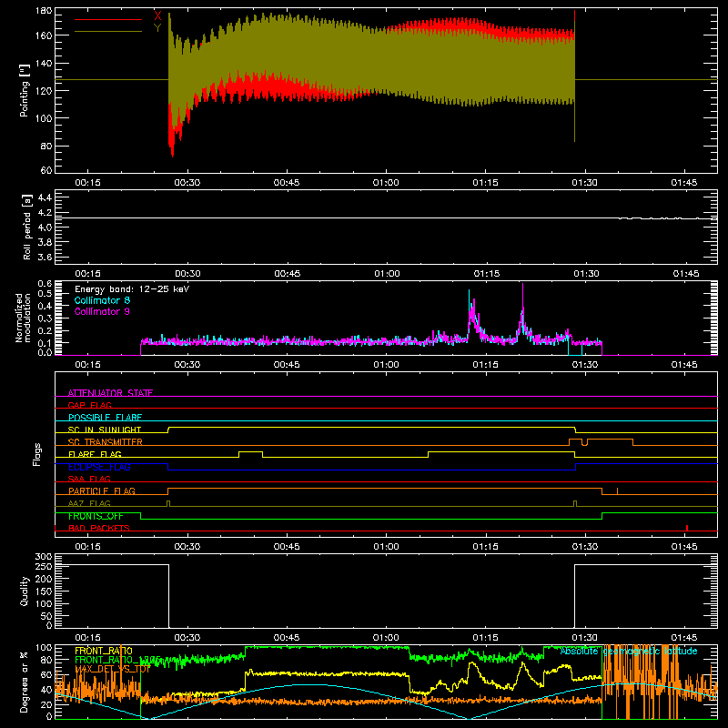Click the red BAD_PACKETS spike near 01:45
Screen dimensions: 728x728
click(687, 528)
